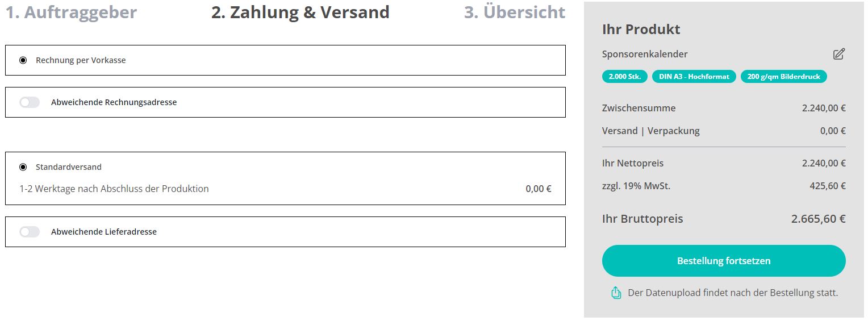The width and height of the screenshot is (868, 321).
Task: Enable the Abweichende Lieferadresse switch
Action: tap(30, 232)
